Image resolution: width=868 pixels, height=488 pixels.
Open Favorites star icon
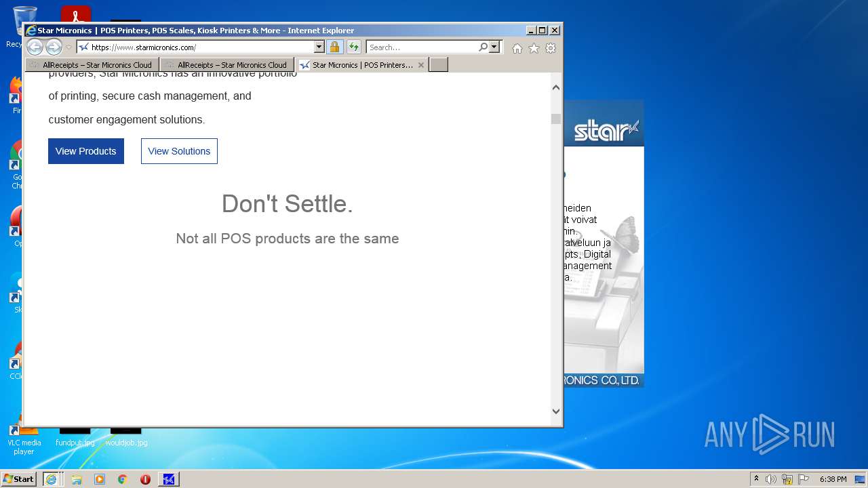(x=534, y=48)
